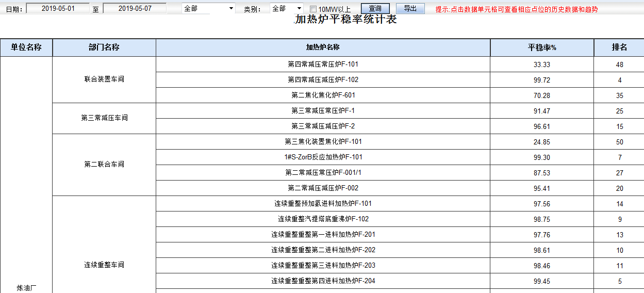Click the 排名 column header

619,47
